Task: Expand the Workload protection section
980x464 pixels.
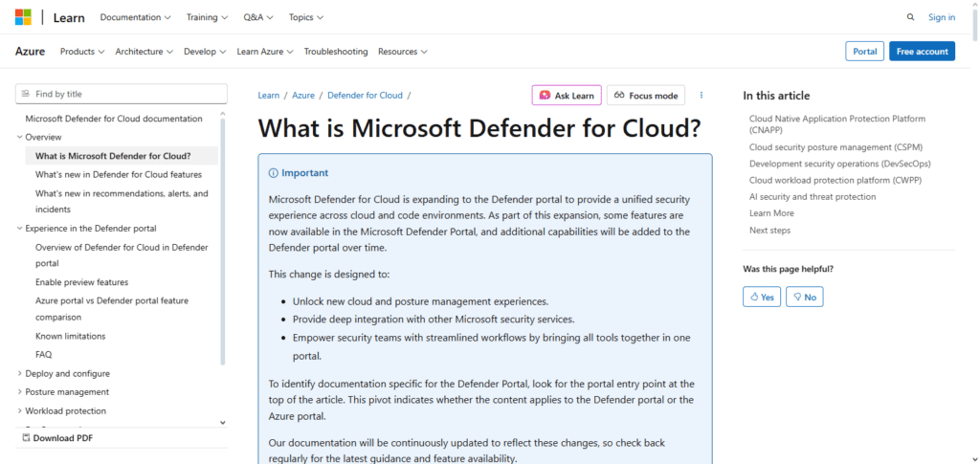Action: [61, 411]
